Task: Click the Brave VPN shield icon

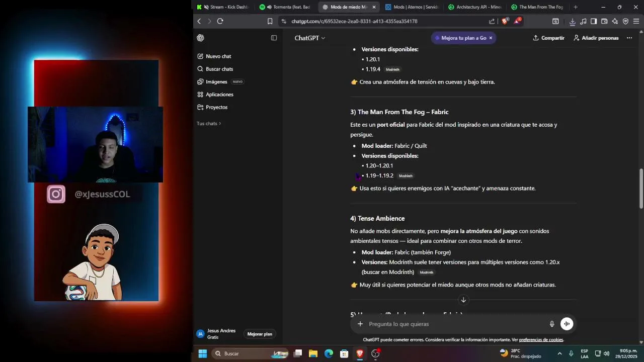Action: click(625, 21)
